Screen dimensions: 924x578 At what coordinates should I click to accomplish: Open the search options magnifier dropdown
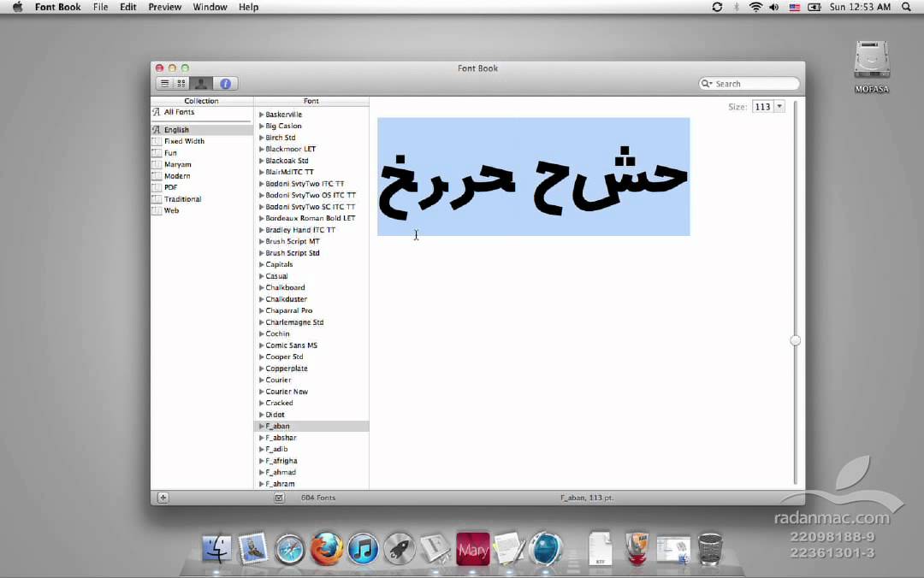pos(706,84)
